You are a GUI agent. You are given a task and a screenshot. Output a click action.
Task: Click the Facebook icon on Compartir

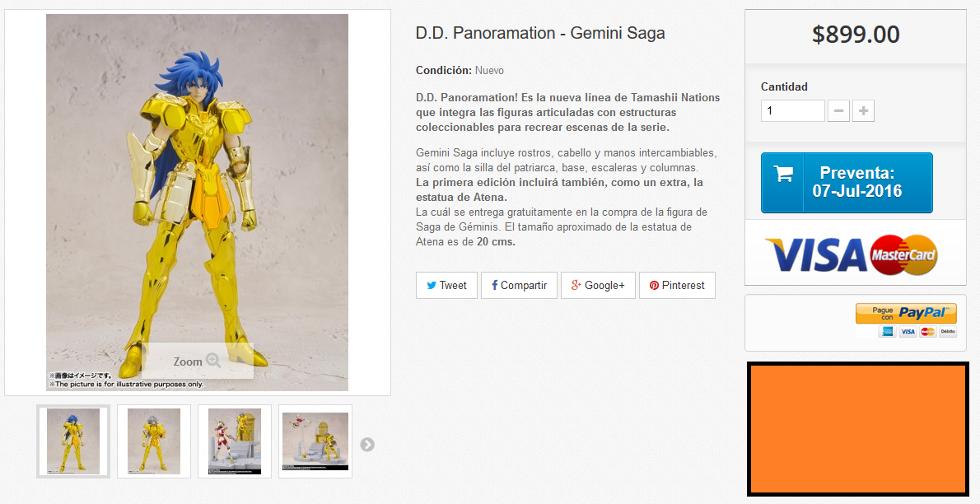click(494, 285)
